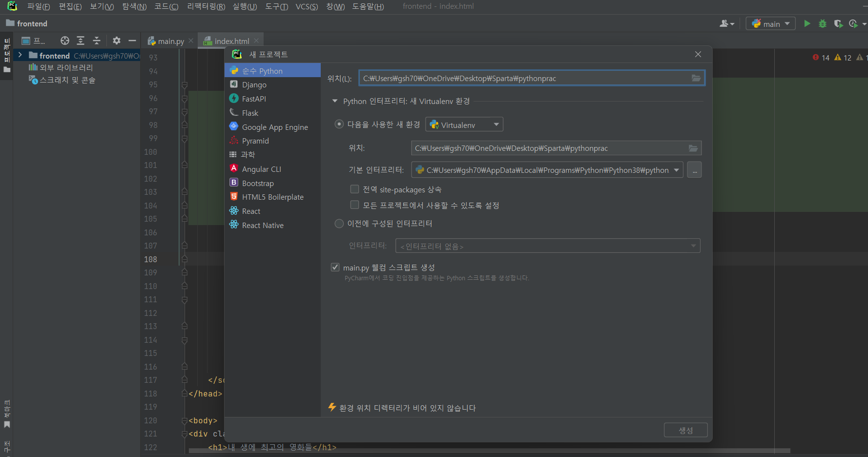The image size is (868, 457).
Task: Click the error count indicator showing 14
Action: [x=821, y=58]
